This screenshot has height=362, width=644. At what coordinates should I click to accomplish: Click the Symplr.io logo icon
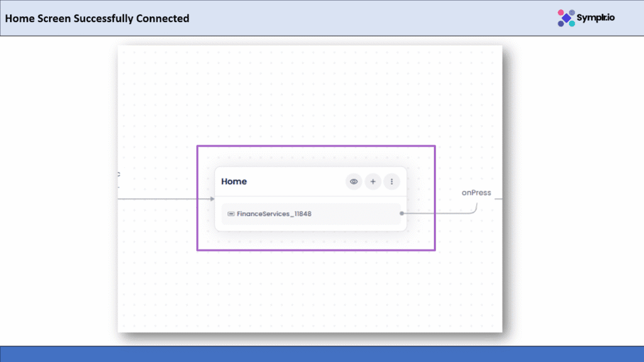tap(566, 18)
